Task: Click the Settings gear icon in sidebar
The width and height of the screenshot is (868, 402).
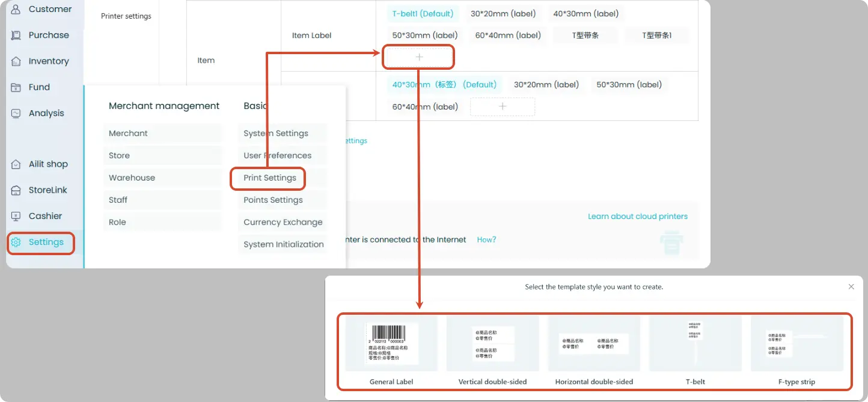Action: [16, 242]
